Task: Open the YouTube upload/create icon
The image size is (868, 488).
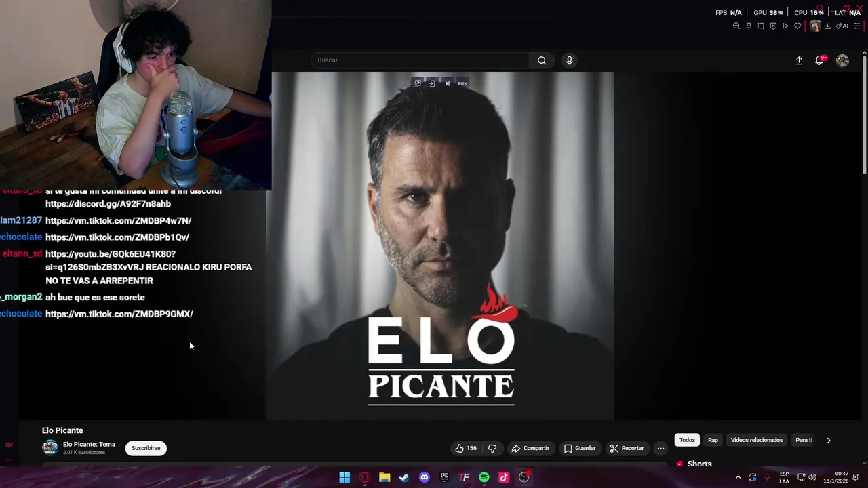Action: point(799,60)
